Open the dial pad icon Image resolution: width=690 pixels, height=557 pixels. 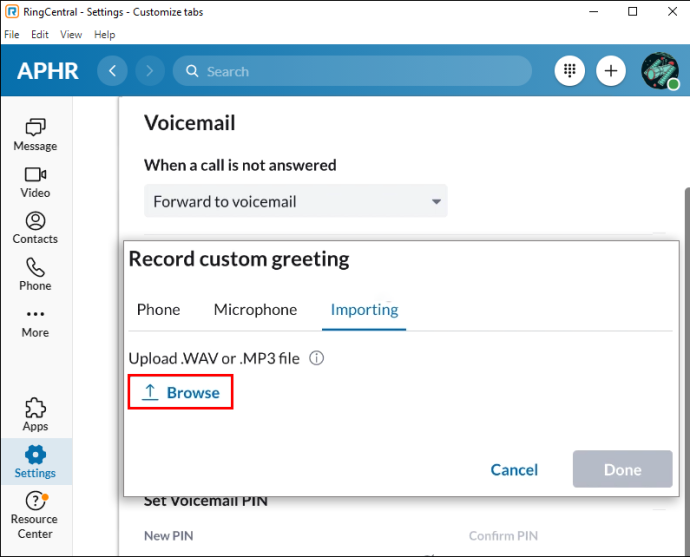point(569,71)
